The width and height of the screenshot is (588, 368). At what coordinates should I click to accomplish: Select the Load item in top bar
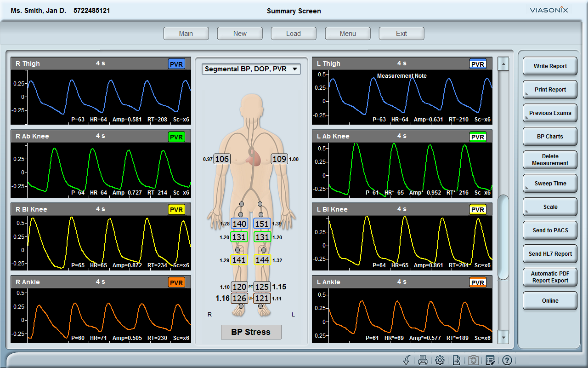(294, 34)
